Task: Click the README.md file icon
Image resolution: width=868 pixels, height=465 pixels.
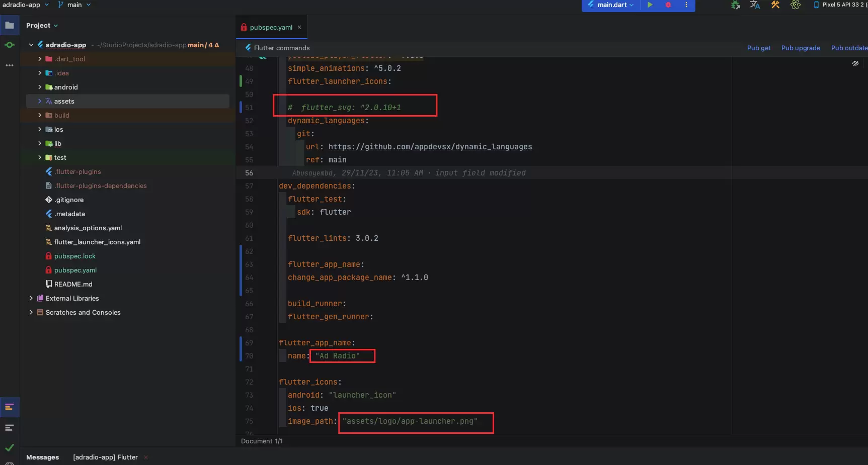Action: [49, 284]
